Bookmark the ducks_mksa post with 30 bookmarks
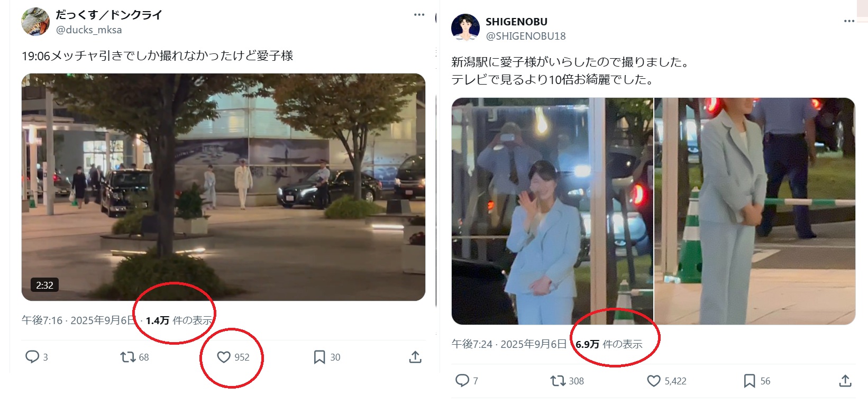This screenshot has height=405, width=868. tap(319, 357)
